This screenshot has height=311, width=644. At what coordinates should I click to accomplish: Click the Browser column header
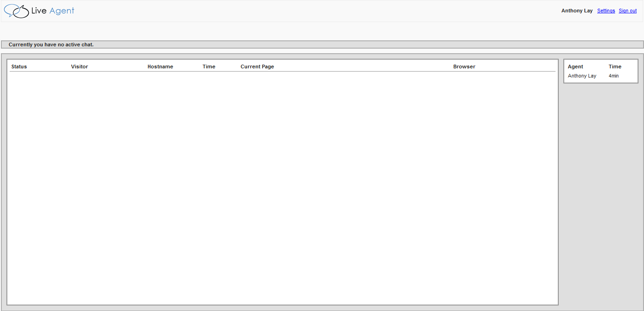[x=464, y=67]
